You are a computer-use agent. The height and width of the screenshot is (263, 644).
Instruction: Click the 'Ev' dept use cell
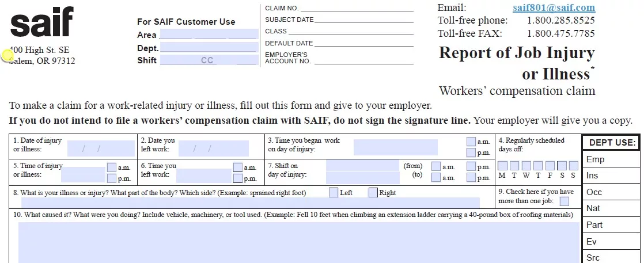point(612,242)
